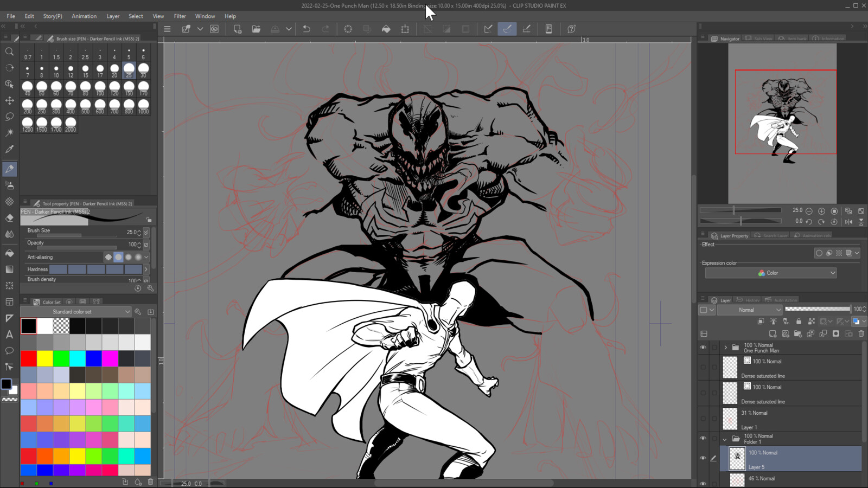Pick the red swatch in color set

click(29, 358)
